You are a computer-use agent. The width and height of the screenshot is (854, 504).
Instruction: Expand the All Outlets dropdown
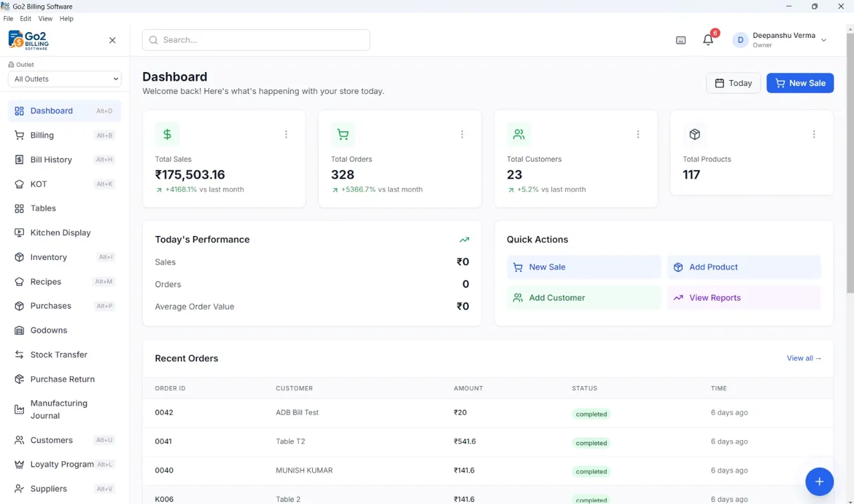(65, 79)
